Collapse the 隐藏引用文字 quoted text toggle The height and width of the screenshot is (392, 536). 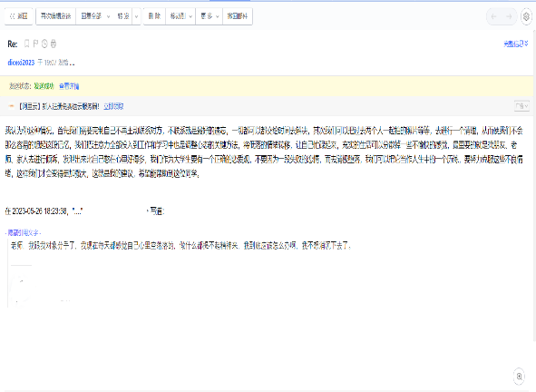tap(24, 233)
